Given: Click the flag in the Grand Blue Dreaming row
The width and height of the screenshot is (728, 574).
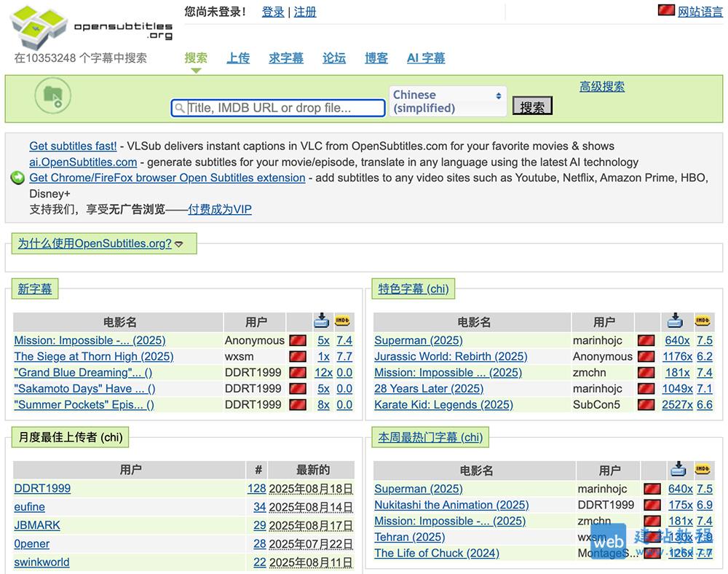Looking at the screenshot, I should [298, 373].
